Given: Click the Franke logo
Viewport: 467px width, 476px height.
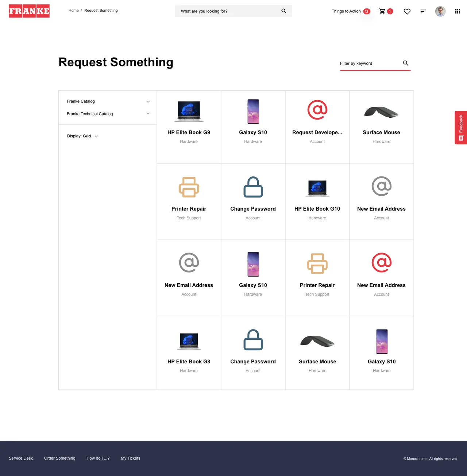Looking at the screenshot, I should click(29, 11).
